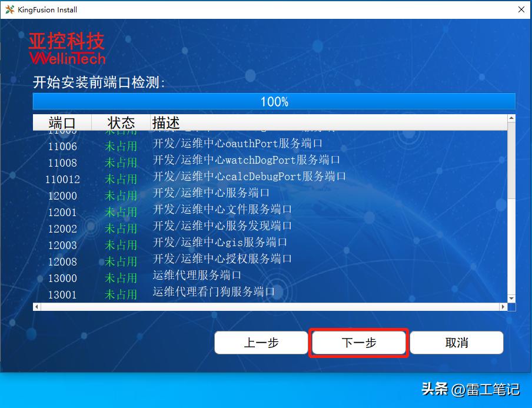The height and width of the screenshot is (408, 532).
Task: Click the 取消 button
Action: [x=457, y=342]
